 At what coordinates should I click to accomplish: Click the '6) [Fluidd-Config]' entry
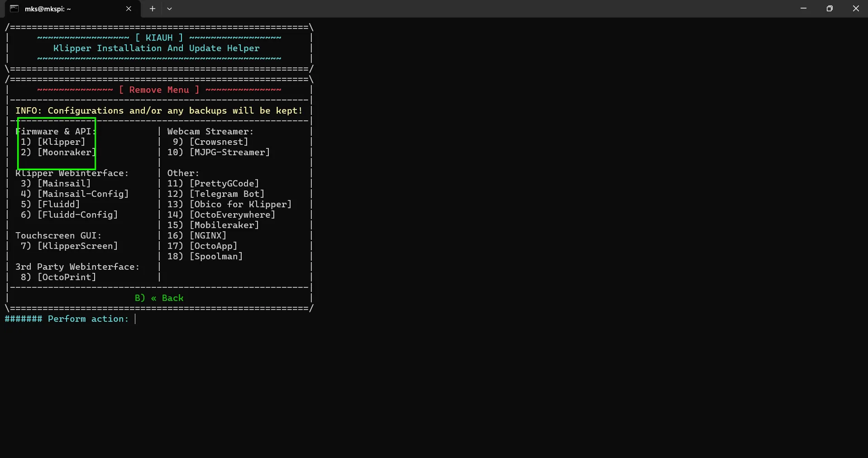click(x=69, y=215)
